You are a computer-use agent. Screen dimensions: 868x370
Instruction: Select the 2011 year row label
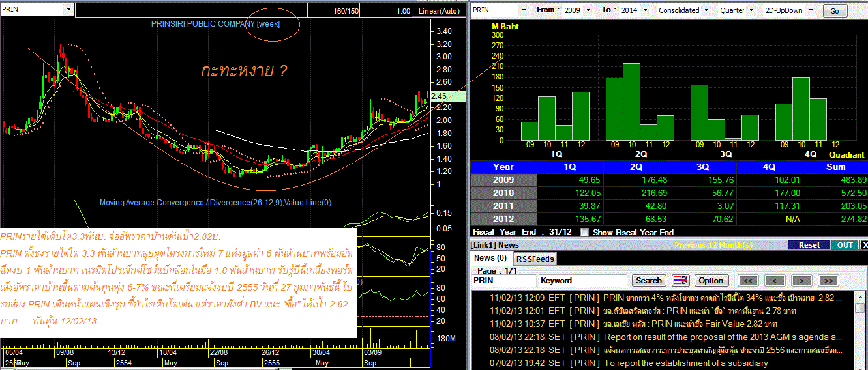[x=503, y=206]
